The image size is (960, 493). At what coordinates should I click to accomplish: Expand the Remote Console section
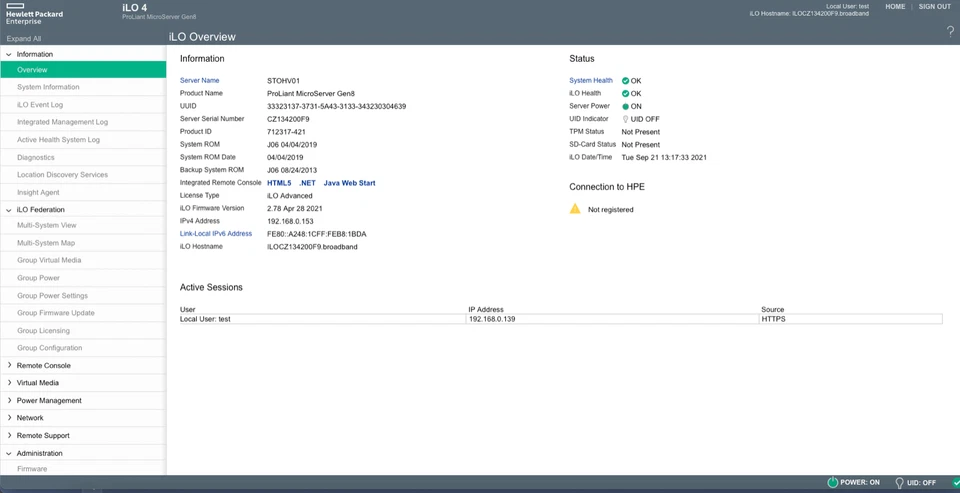(9, 366)
